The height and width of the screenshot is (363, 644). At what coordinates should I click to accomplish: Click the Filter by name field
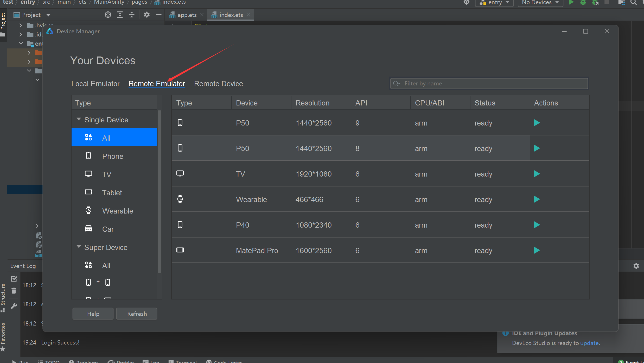(489, 84)
